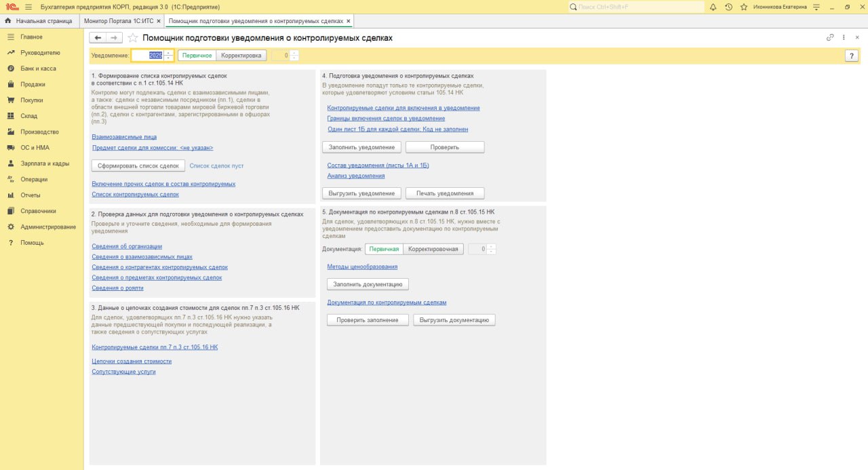
Task: Switch notification type to Корректировка
Action: click(x=241, y=55)
